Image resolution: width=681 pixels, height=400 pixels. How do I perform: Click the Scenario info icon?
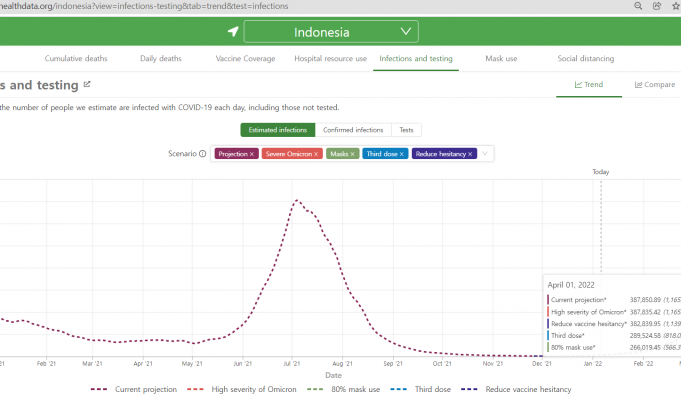(x=203, y=154)
